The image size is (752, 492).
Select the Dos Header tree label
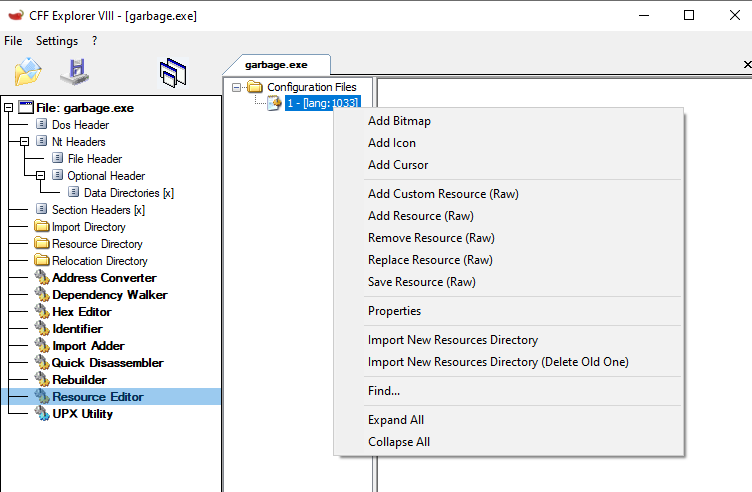tap(80, 125)
